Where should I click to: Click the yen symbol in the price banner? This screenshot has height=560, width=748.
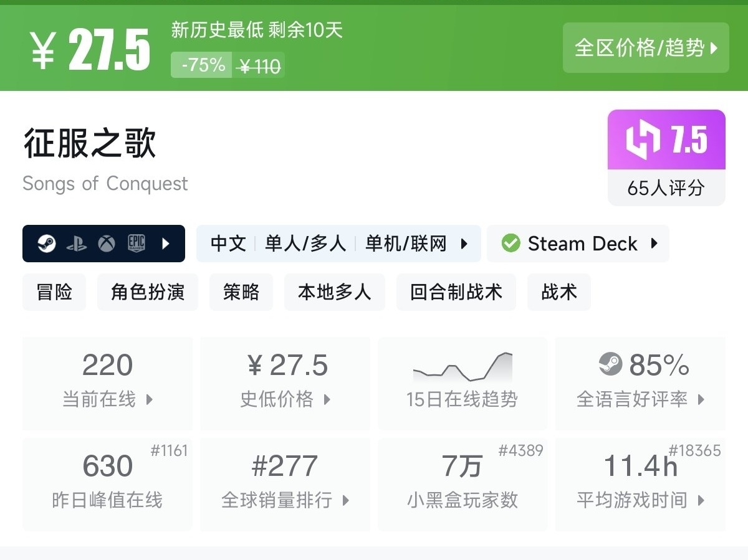click(x=43, y=50)
